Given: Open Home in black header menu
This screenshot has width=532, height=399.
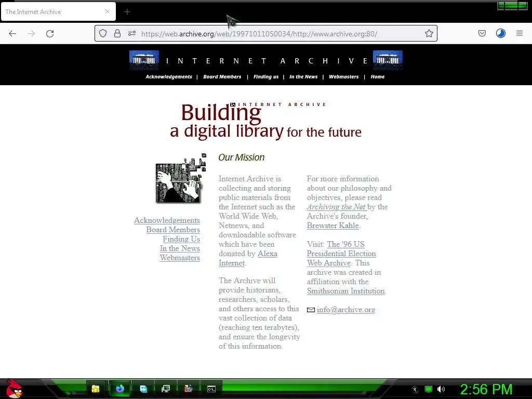Looking at the screenshot, I should tap(378, 77).
